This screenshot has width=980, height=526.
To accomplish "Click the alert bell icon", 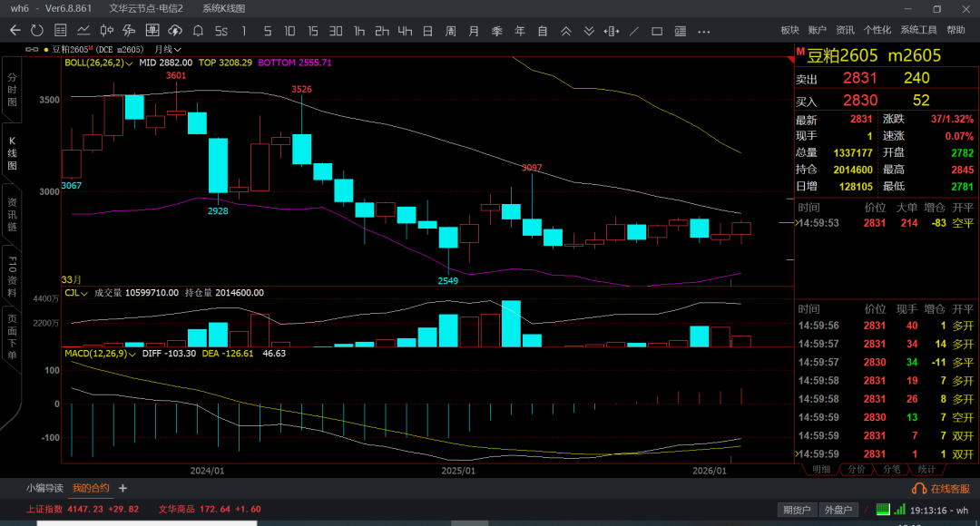I will (198, 31).
